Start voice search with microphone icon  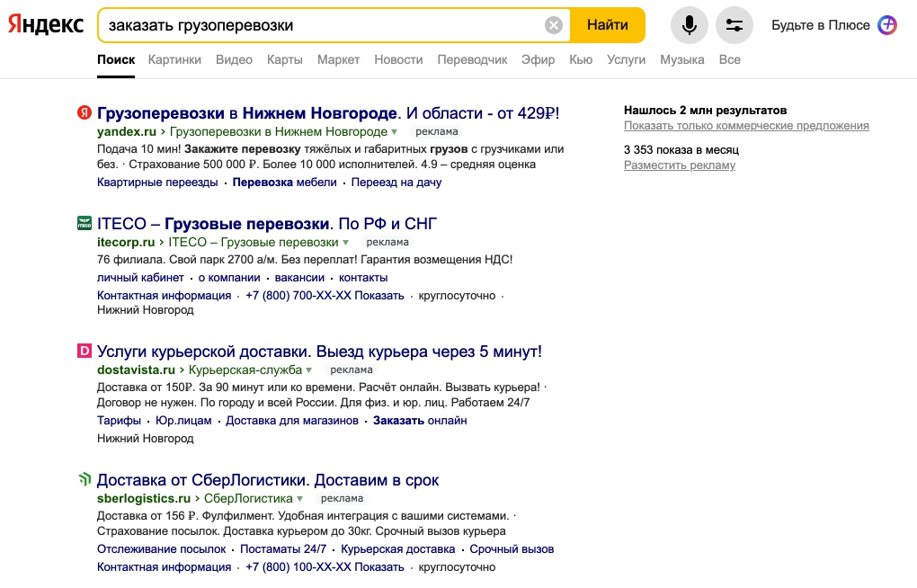coord(690,25)
